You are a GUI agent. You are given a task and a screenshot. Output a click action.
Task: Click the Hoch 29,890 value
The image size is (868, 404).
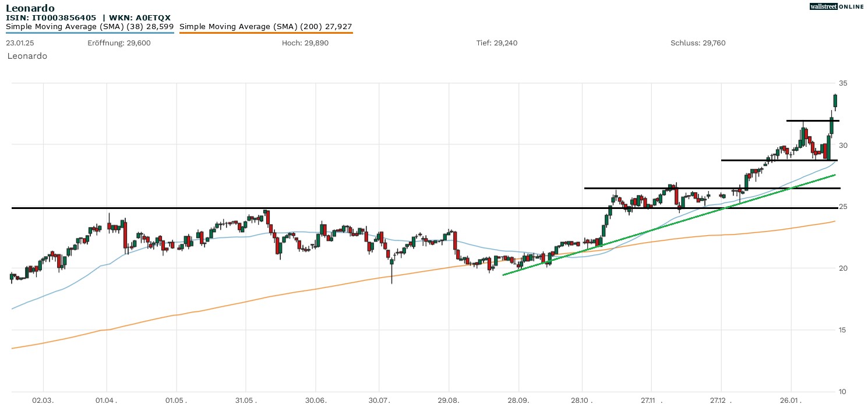(x=305, y=43)
